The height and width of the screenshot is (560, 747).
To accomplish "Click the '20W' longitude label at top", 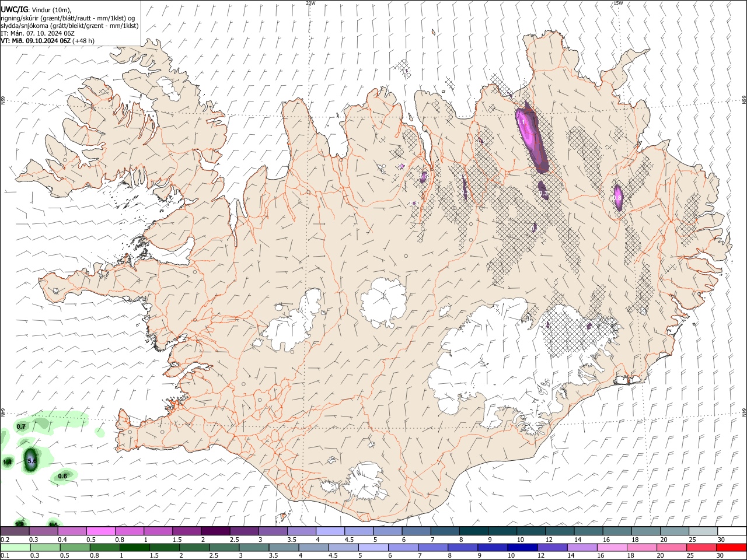I will [310, 3].
